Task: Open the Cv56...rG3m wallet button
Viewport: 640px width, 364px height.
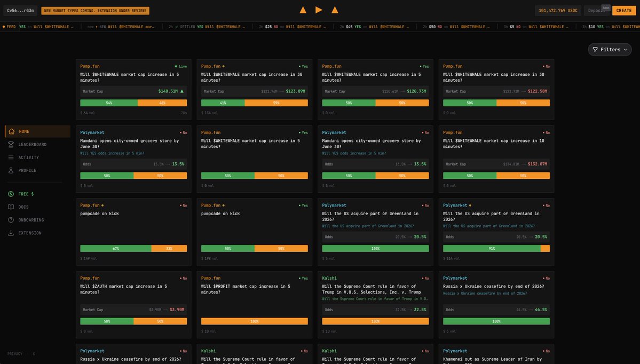Action: pyautogui.click(x=20, y=11)
